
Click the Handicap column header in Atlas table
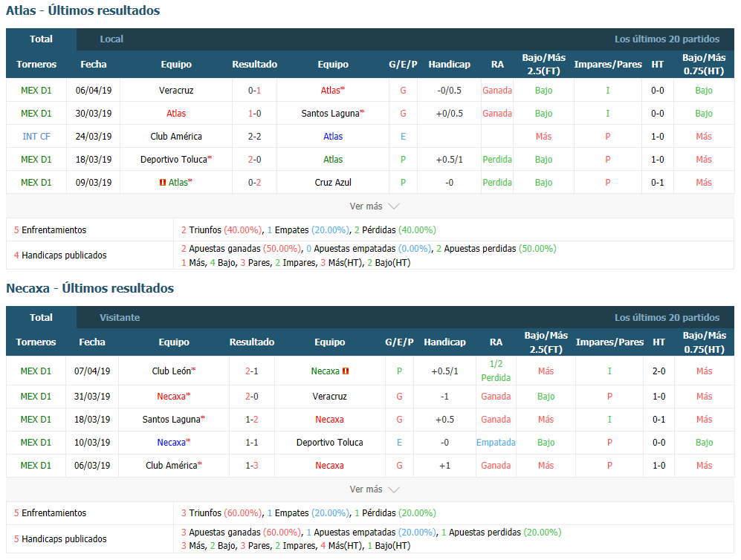click(450, 64)
